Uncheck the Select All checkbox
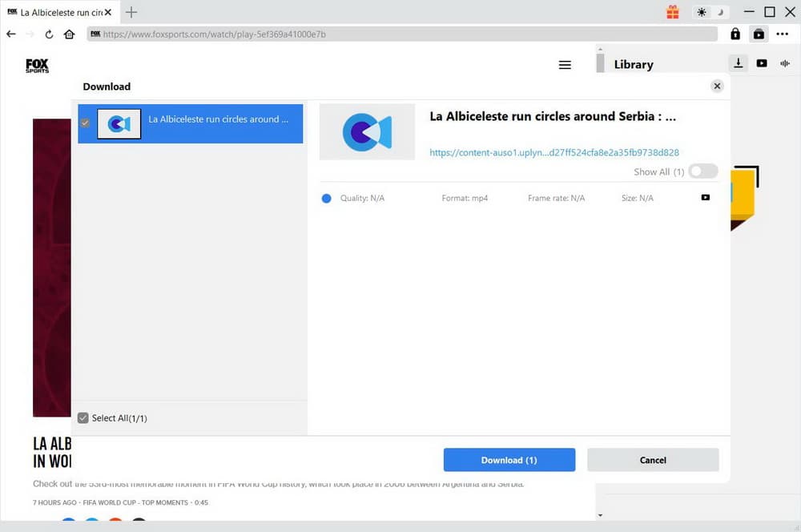 click(83, 418)
